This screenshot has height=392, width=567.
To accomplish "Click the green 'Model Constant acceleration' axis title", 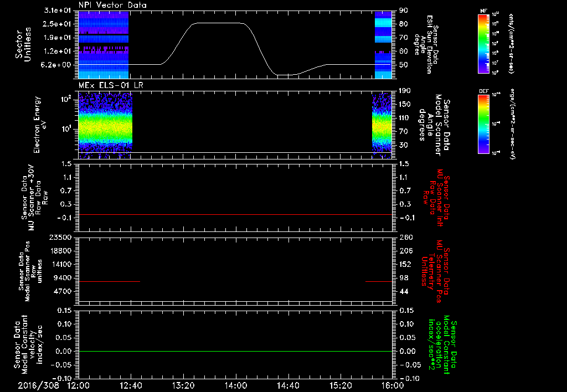I will click(442, 345).
